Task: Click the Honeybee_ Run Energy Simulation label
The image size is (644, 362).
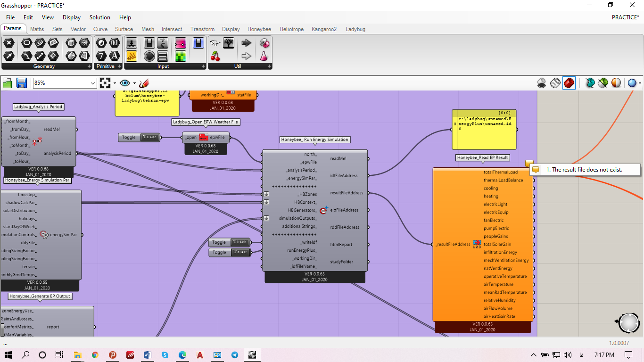Action: (x=315, y=140)
